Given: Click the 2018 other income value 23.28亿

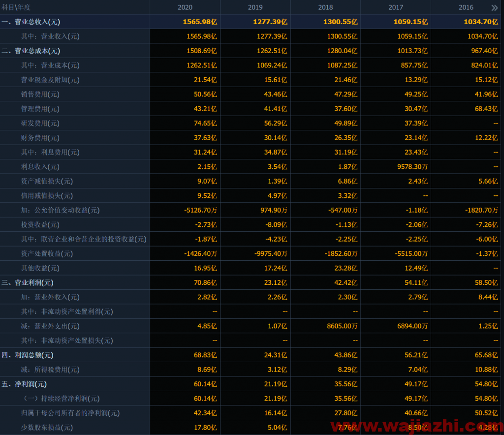Looking at the screenshot, I should point(346,268).
